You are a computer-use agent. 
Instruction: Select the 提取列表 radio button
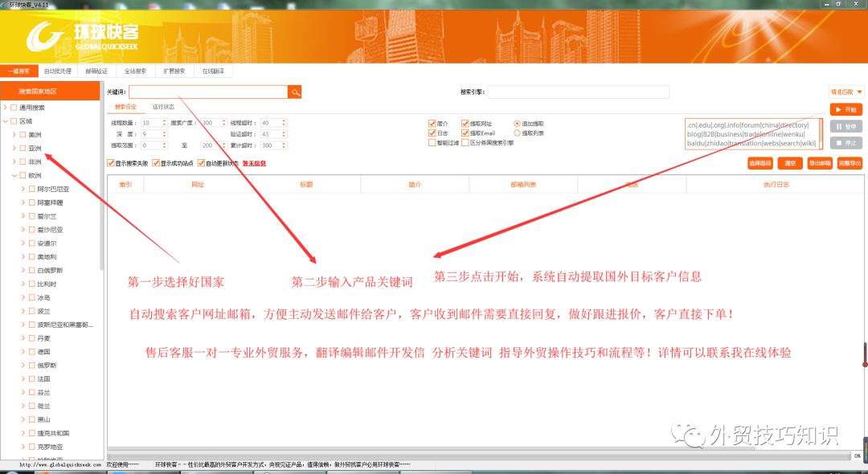coord(517,131)
